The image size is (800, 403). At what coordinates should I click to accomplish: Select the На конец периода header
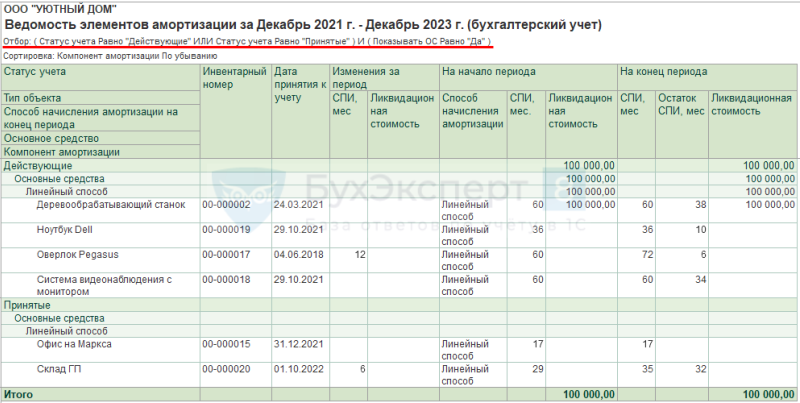point(663,71)
